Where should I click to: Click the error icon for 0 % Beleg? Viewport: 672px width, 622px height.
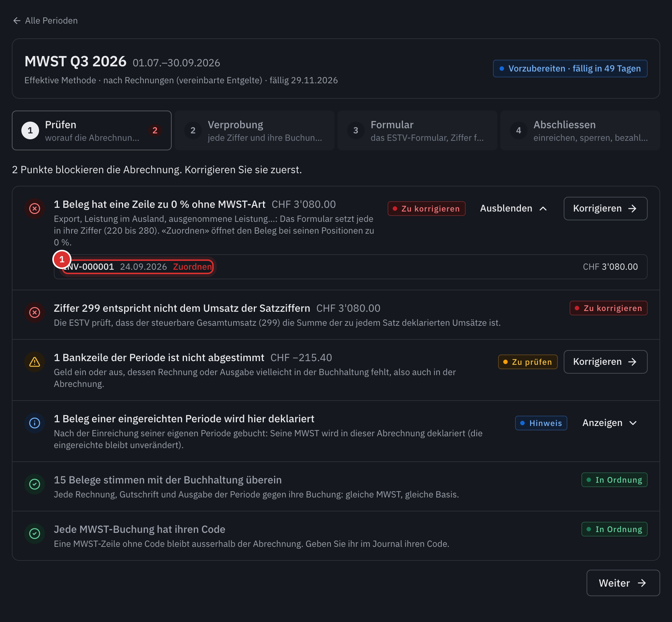coord(35,209)
